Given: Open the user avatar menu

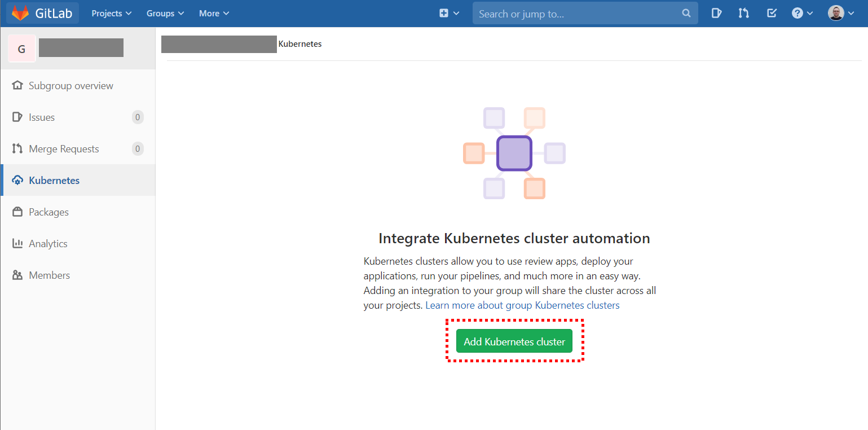Looking at the screenshot, I should click(841, 14).
